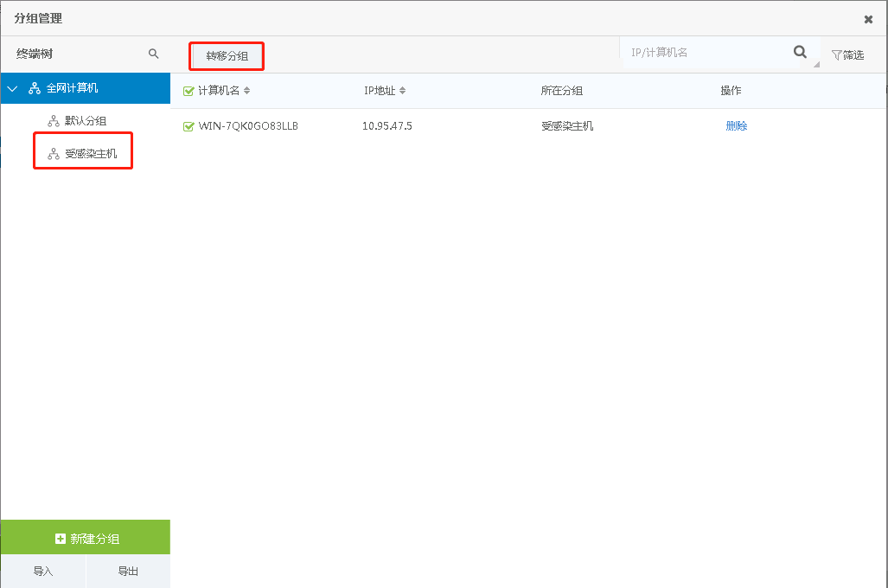888x588 pixels.
Task: Click the 所在分组 column header
Action: (561, 91)
